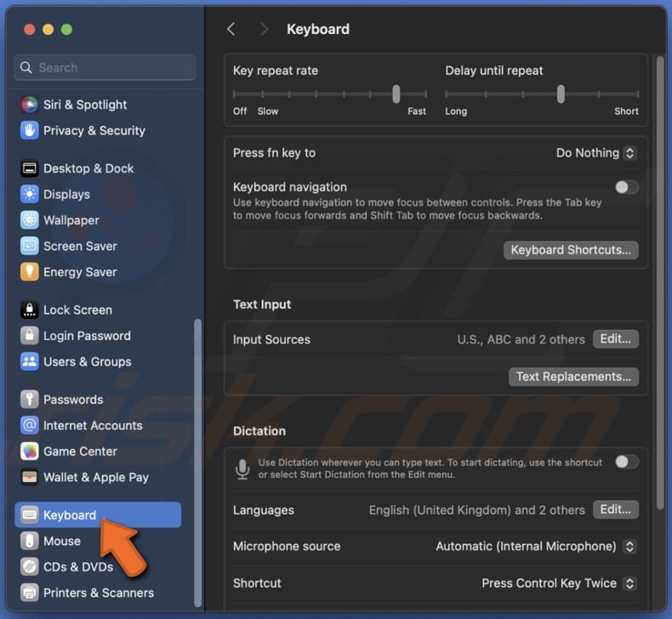The image size is (672, 619).
Task: Open the Mouse icon in sidebar
Action: point(29,541)
